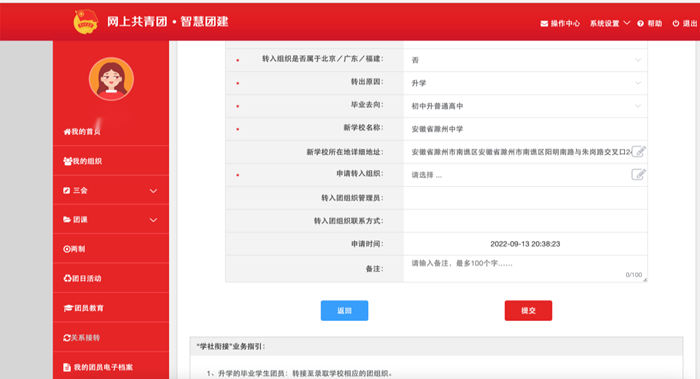The height and width of the screenshot is (379, 700).
Task: Click graduation cap icon beside 团员教育
Action: 68,308
